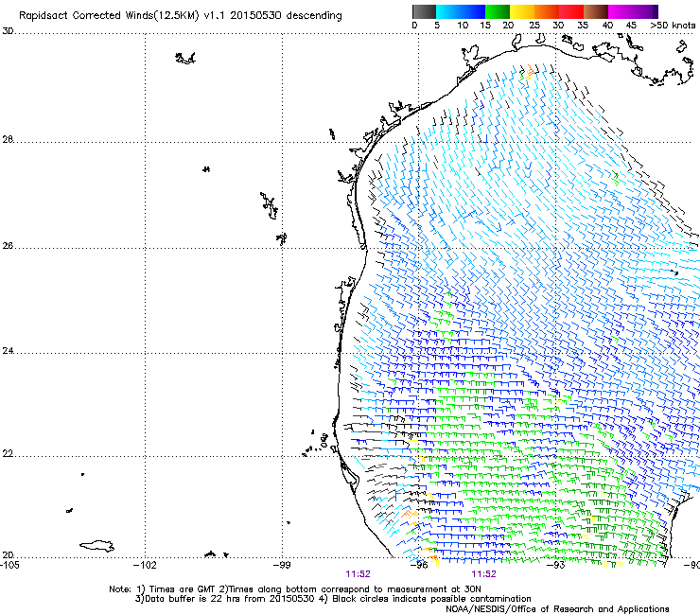Click the Rapidscat Corrected Winds title text
Screen dimensions: 700x615
pyautogui.click(x=181, y=15)
